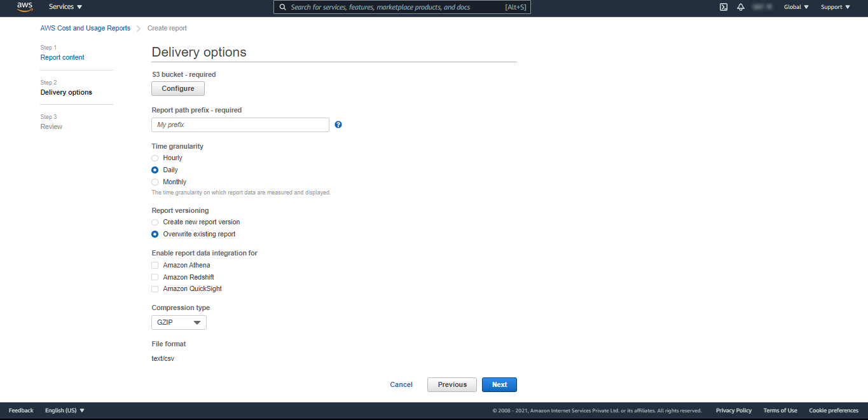Select Monthly time granularity

(155, 182)
